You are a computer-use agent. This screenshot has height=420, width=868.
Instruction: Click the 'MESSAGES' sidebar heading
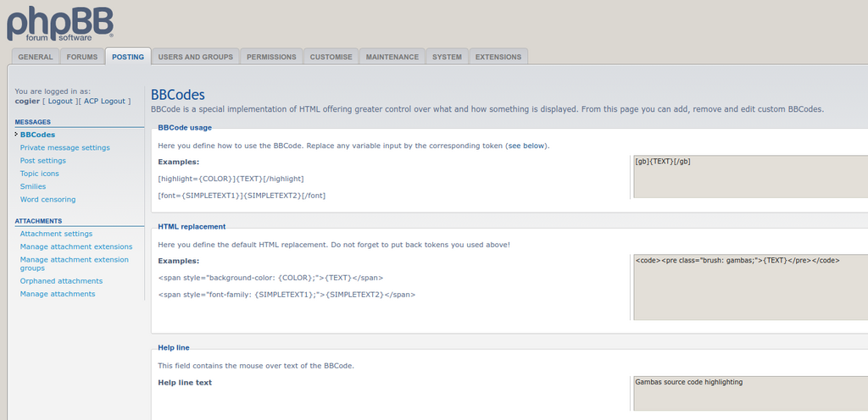33,122
